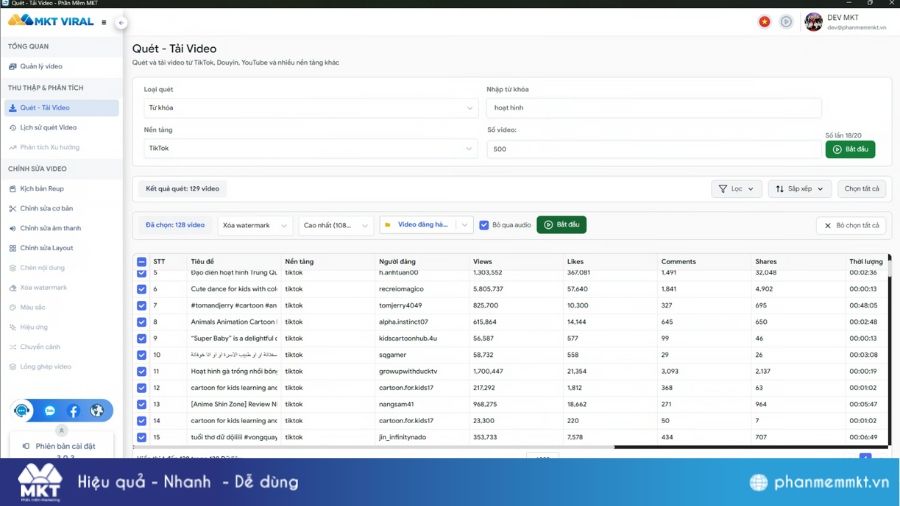Click Kết quả quét: 129 video label
Viewport: 900px width, 506px height.
[182, 189]
